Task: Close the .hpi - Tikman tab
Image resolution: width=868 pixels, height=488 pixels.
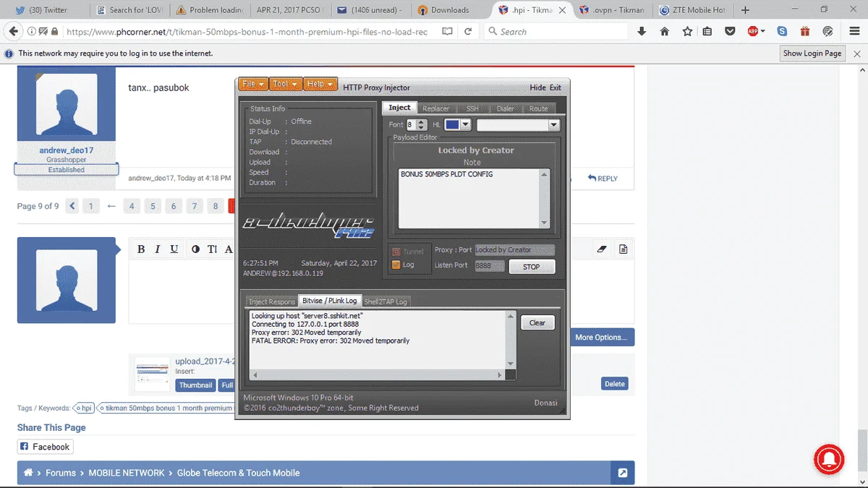Action: pyautogui.click(x=562, y=10)
